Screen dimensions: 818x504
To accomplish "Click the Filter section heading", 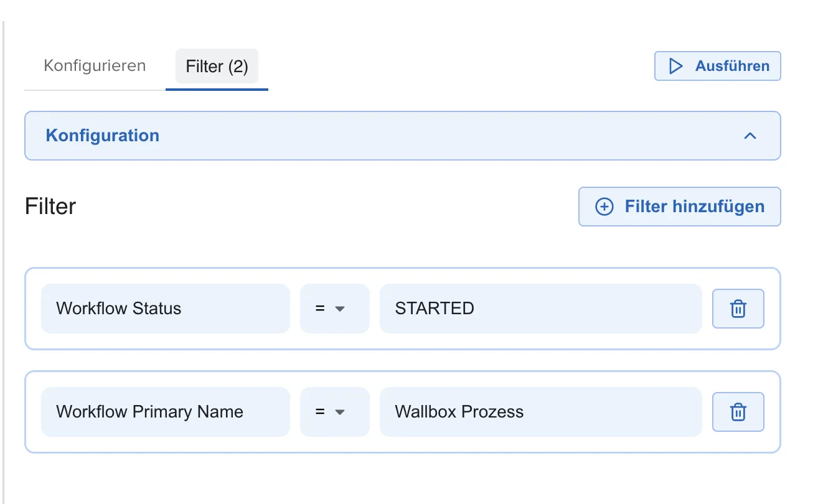I will (x=50, y=207).
